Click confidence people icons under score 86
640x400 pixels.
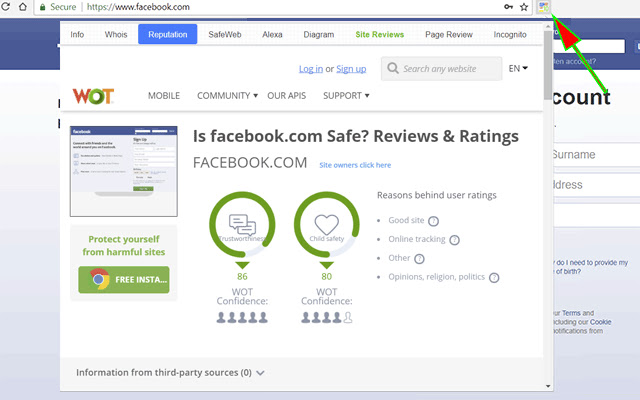coord(242,318)
